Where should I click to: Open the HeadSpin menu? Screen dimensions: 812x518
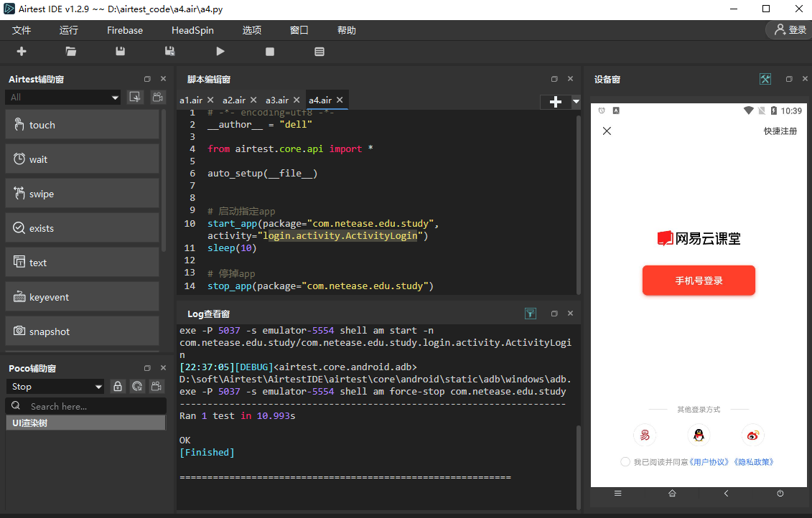(192, 30)
